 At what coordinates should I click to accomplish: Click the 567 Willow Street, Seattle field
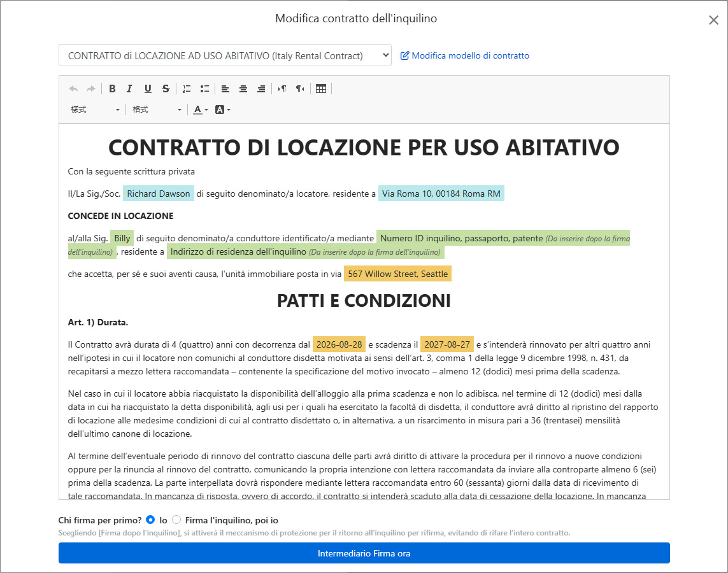pyautogui.click(x=398, y=274)
